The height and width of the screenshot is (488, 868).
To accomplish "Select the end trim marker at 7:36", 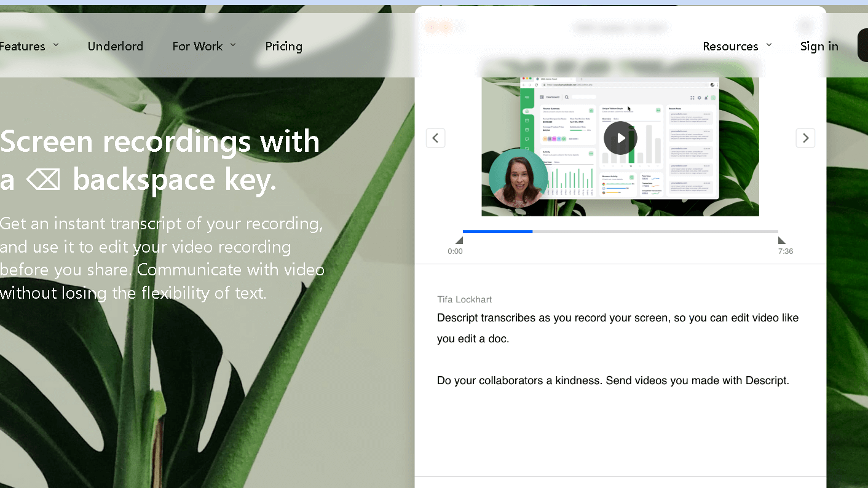I will (x=781, y=240).
